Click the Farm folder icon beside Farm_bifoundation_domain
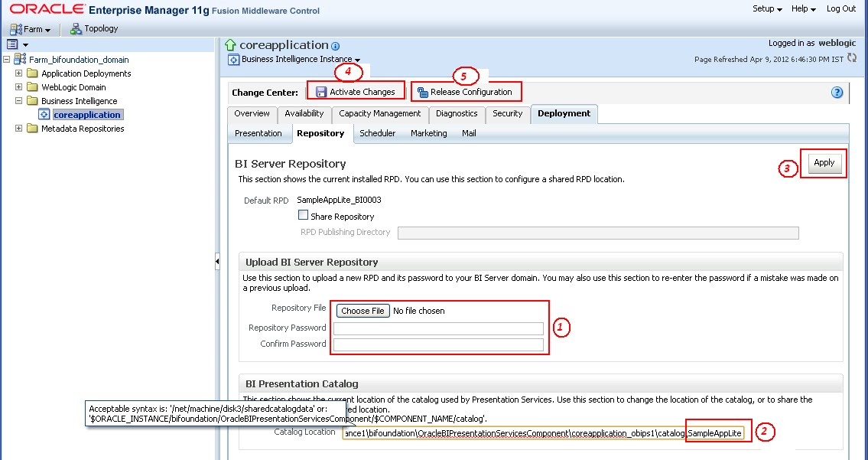 pyautogui.click(x=21, y=60)
